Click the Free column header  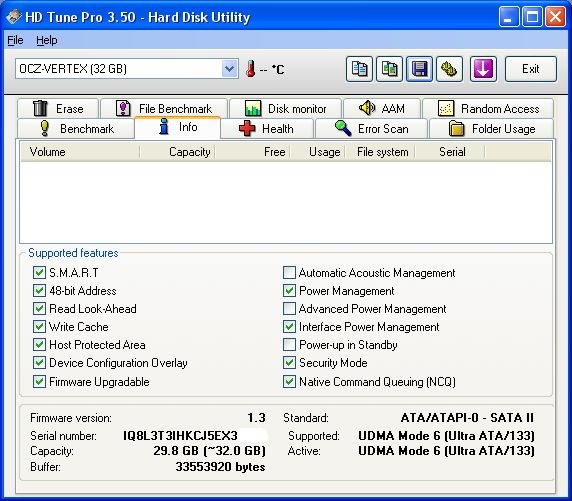click(252, 152)
